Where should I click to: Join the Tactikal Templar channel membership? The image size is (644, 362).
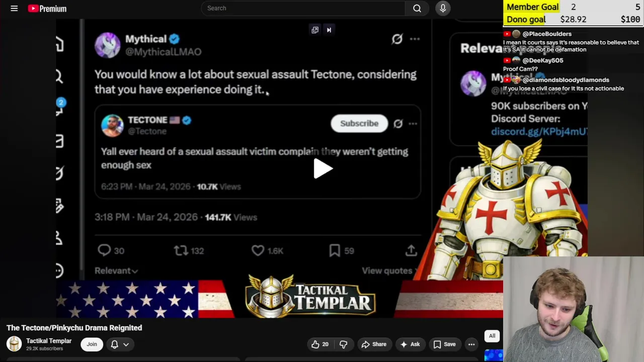(x=92, y=344)
